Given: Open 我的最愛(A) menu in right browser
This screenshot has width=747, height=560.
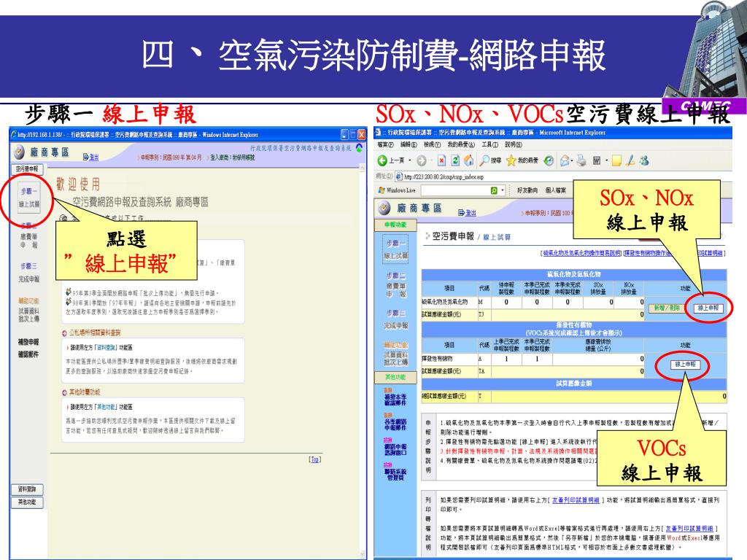Looking at the screenshot, I should tap(461, 145).
